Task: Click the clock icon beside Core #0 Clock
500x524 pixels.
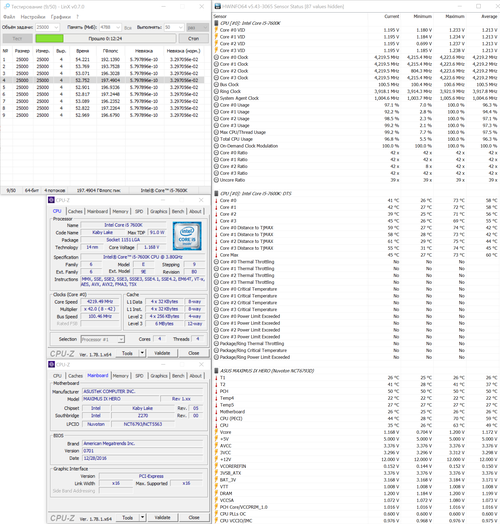Action: coord(216,57)
